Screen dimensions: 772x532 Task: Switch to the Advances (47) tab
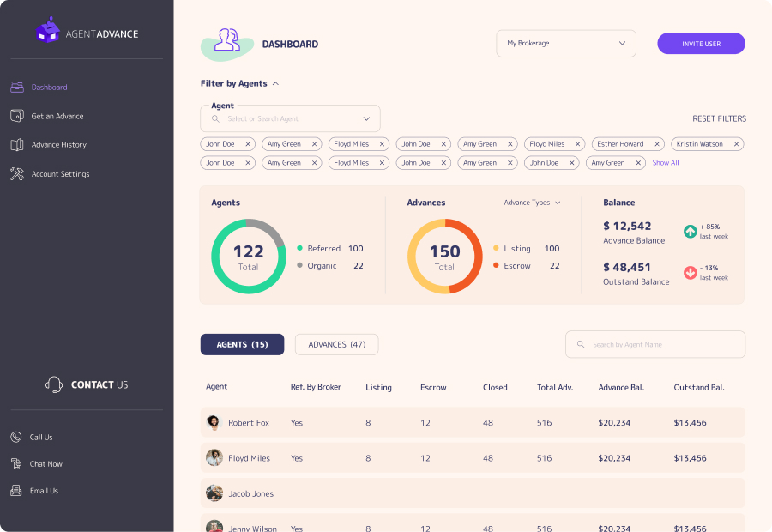pos(337,344)
